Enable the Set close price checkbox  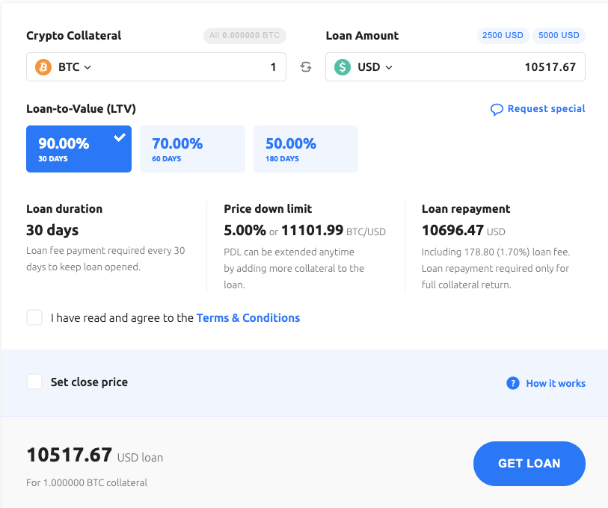[35, 382]
